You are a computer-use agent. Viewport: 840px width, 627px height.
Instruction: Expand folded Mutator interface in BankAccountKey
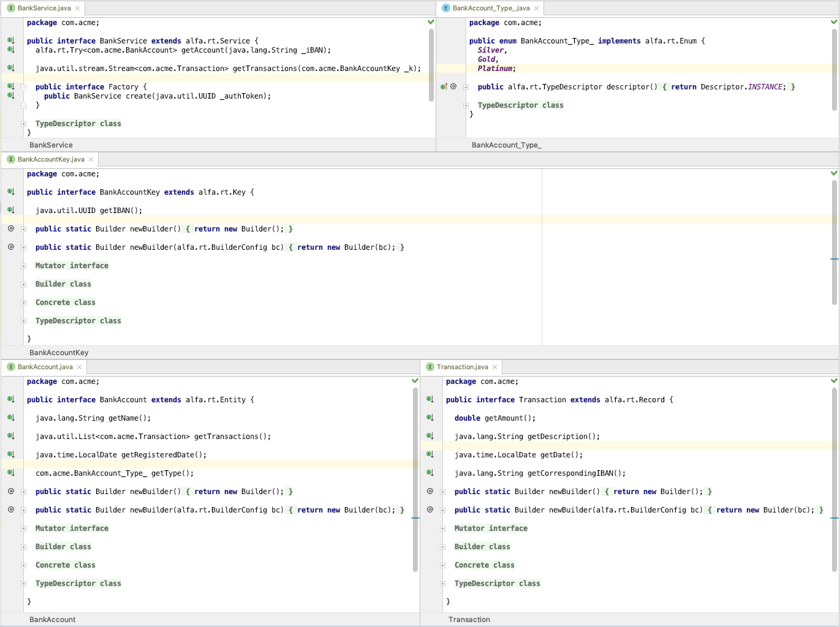tap(23, 266)
